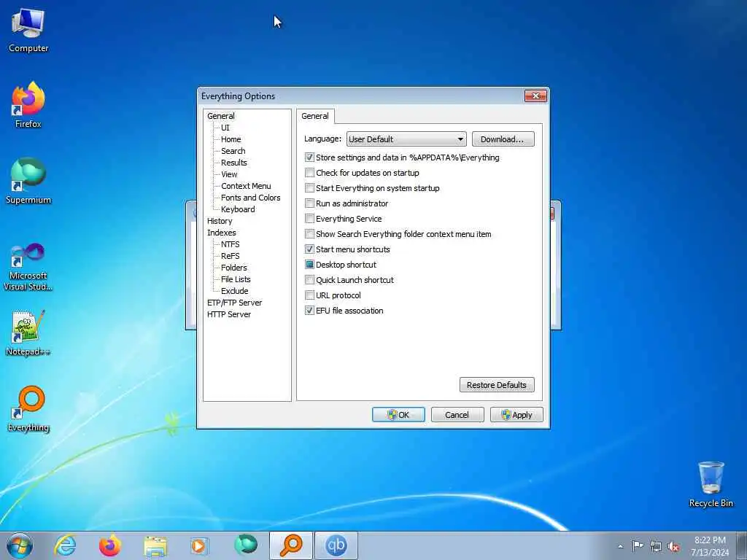
Task: Click the network tray icon
Action: (x=656, y=546)
